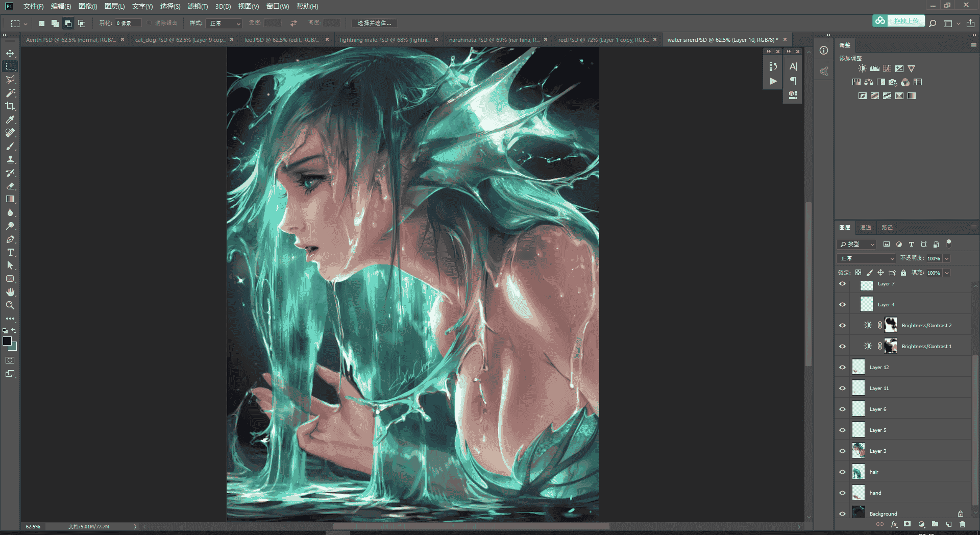The width and height of the screenshot is (980, 535).
Task: Toggle visibility of Layer 12
Action: click(x=842, y=367)
